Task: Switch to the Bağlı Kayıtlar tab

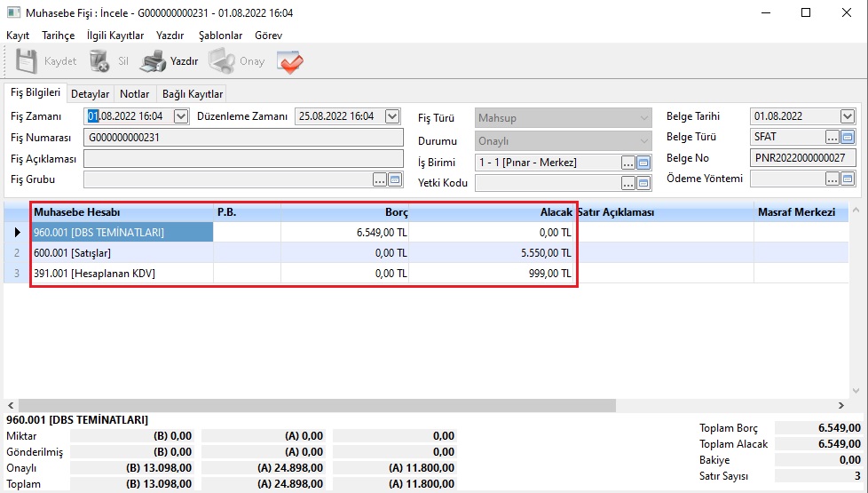Action: tap(193, 94)
